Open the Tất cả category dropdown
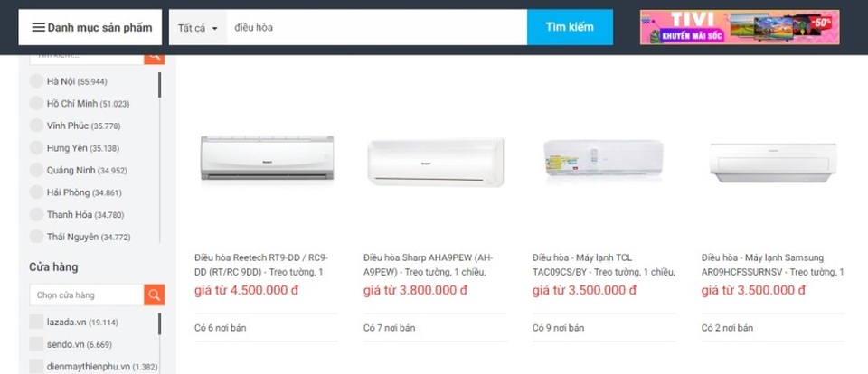The width and height of the screenshot is (868, 374). [x=197, y=28]
